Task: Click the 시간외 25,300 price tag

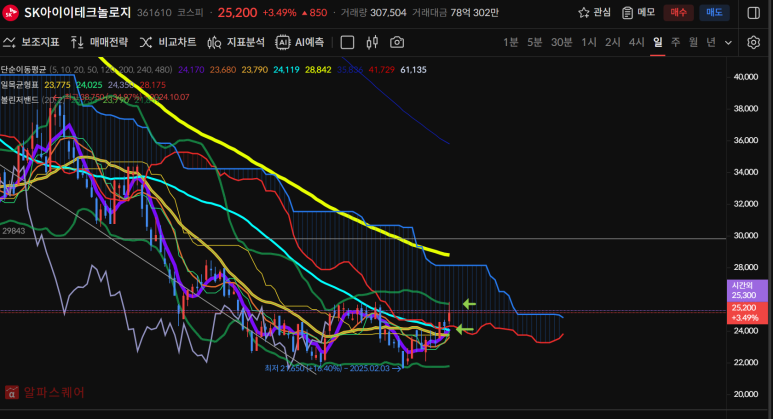Action: click(x=747, y=290)
